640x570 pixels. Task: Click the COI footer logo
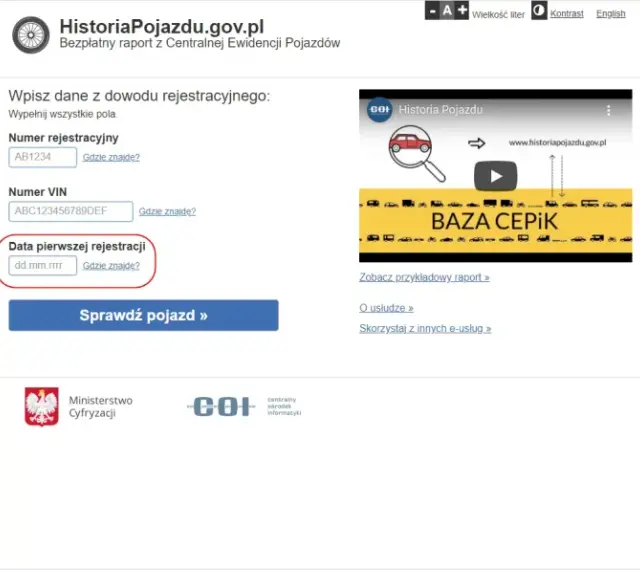[x=221, y=407]
